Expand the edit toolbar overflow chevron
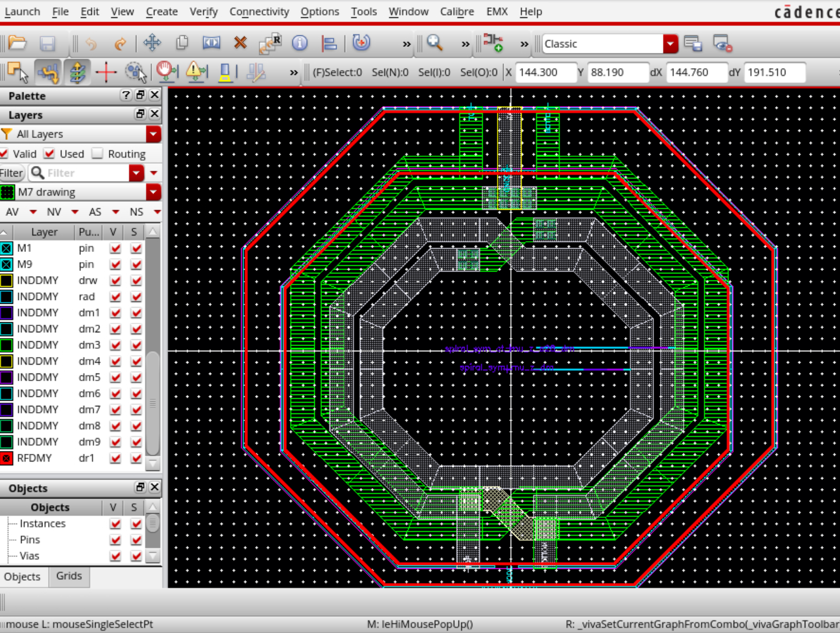Screen dimensions: 840x633 407,44
